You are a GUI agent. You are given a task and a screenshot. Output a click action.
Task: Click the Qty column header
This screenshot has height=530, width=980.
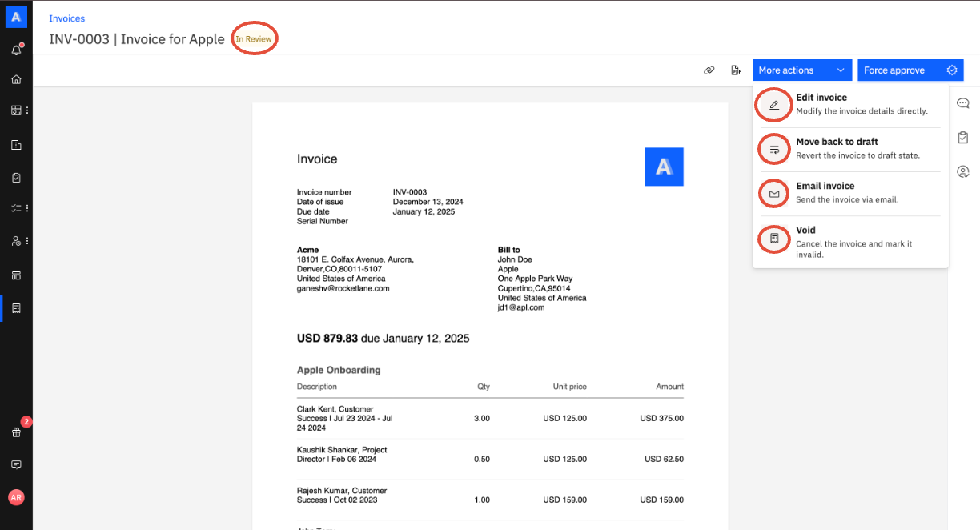[484, 387]
